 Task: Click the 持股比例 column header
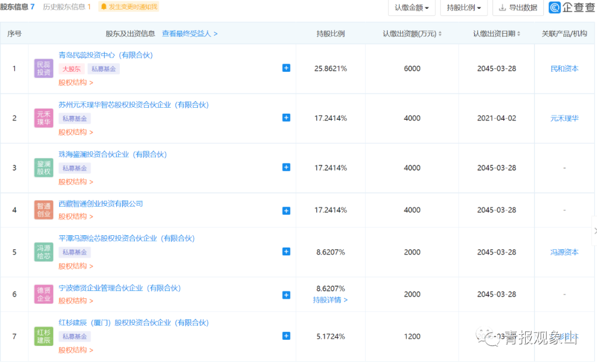[x=331, y=34]
